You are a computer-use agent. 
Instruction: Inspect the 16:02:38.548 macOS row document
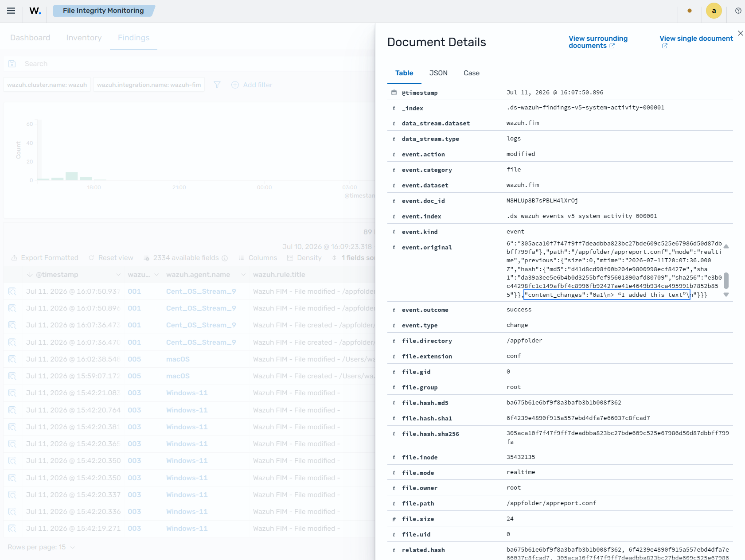(12, 359)
